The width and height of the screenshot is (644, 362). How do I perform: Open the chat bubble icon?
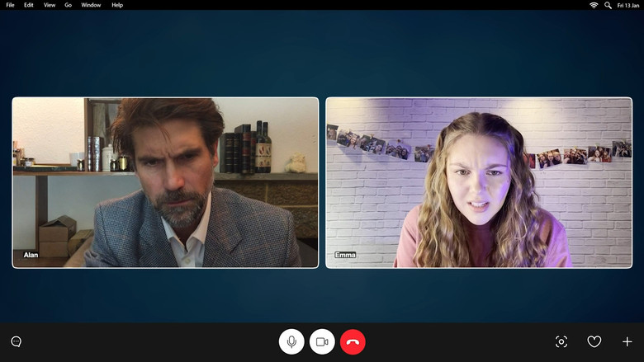[16, 341]
